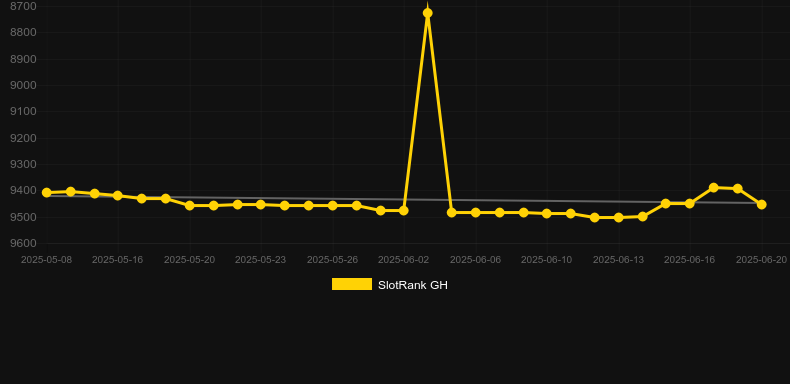This screenshot has width=790, height=384.
Task: Click the yellow SlotRank GH legend swatch
Action: click(352, 284)
